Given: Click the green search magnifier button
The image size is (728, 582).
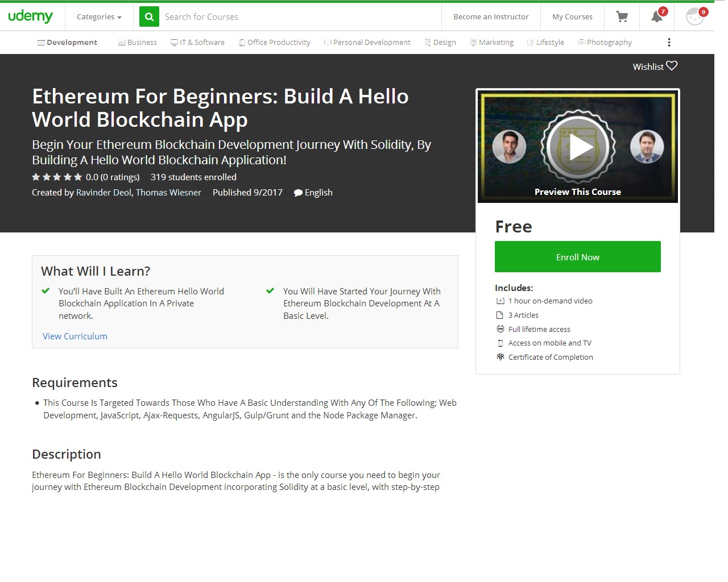Looking at the screenshot, I should (x=149, y=17).
